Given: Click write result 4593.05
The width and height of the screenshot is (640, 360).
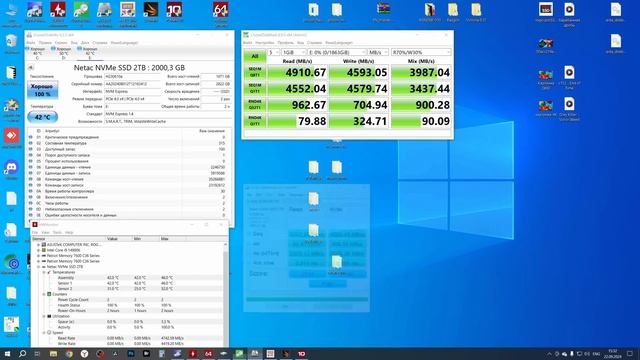Looking at the screenshot, I should [359, 72].
